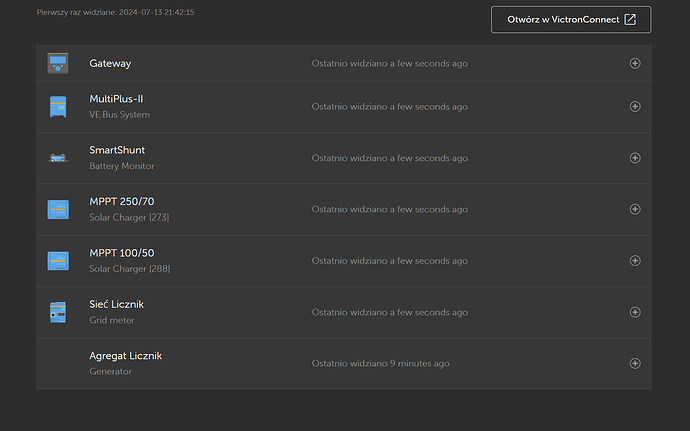The height and width of the screenshot is (431, 690).
Task: Click the MPPT 250/70 solar charger icon
Action: click(x=58, y=209)
